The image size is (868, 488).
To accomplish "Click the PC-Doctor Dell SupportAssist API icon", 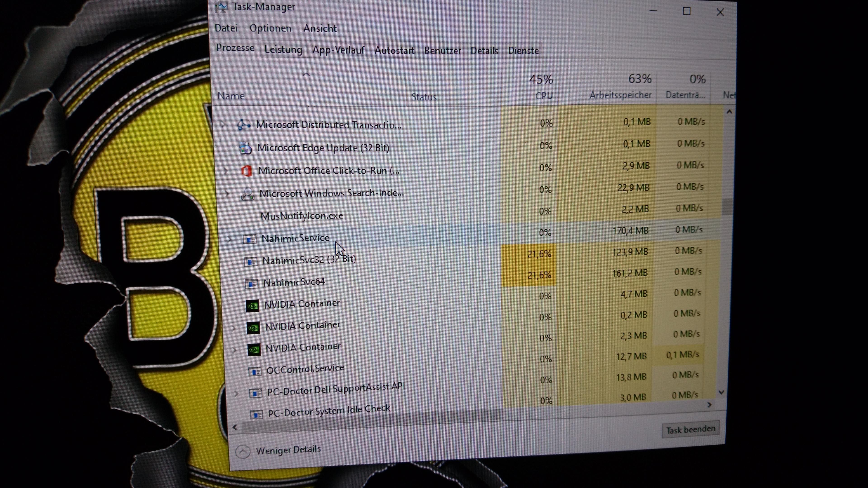I will click(x=256, y=393).
